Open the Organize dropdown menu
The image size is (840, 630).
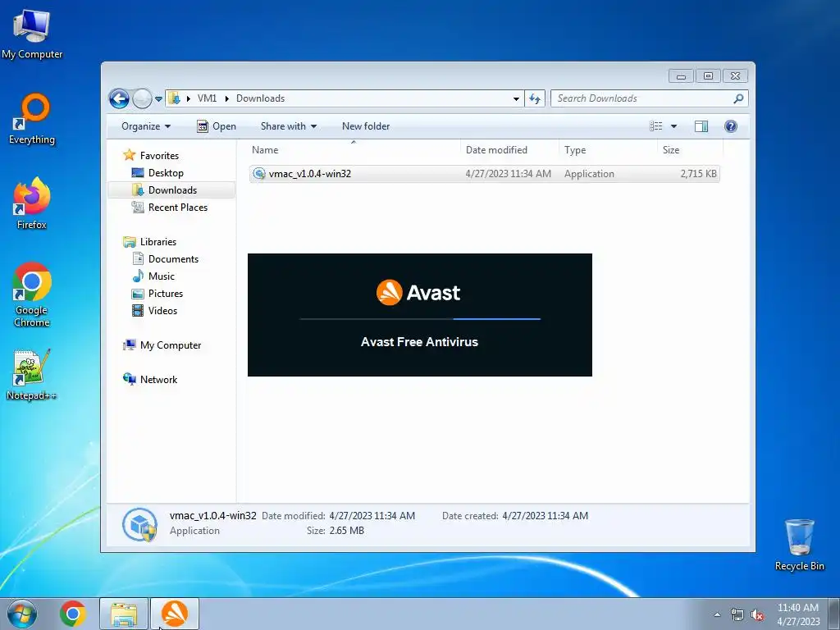pyautogui.click(x=146, y=126)
